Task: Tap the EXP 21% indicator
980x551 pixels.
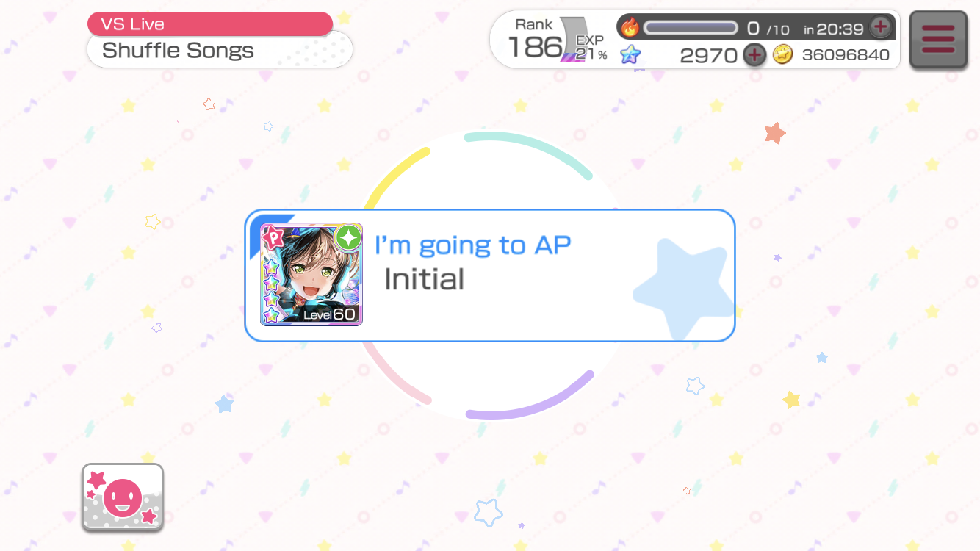Action: coord(591,48)
